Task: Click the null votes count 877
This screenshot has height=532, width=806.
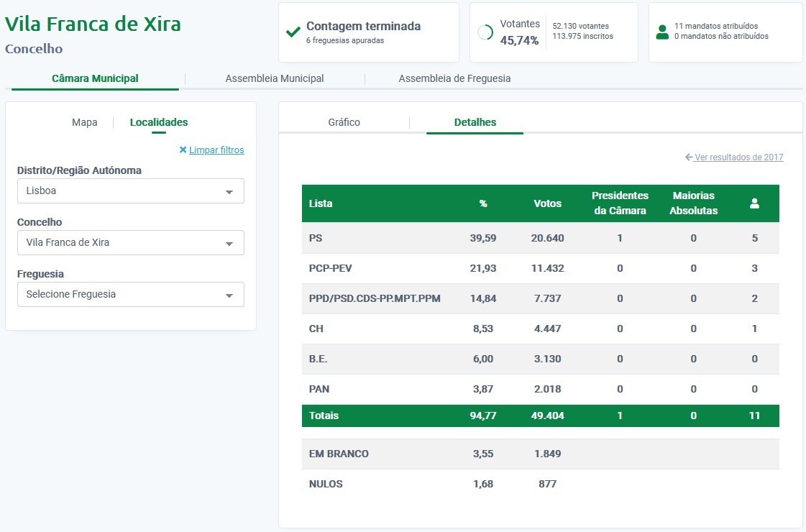Action: 547,485
